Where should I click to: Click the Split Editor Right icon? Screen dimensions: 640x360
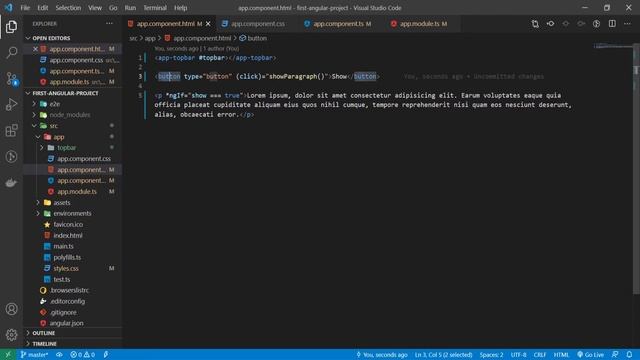coord(612,24)
